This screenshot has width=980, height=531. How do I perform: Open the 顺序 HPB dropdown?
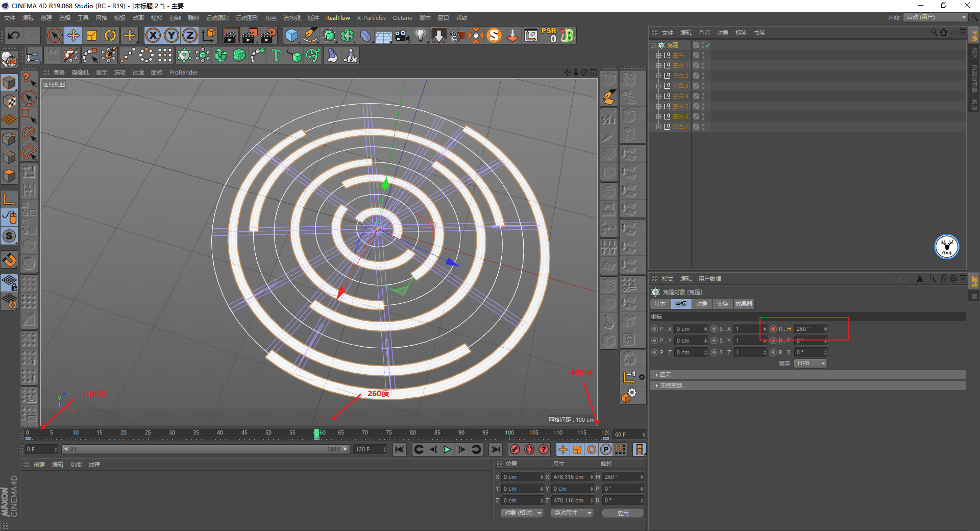coord(811,364)
